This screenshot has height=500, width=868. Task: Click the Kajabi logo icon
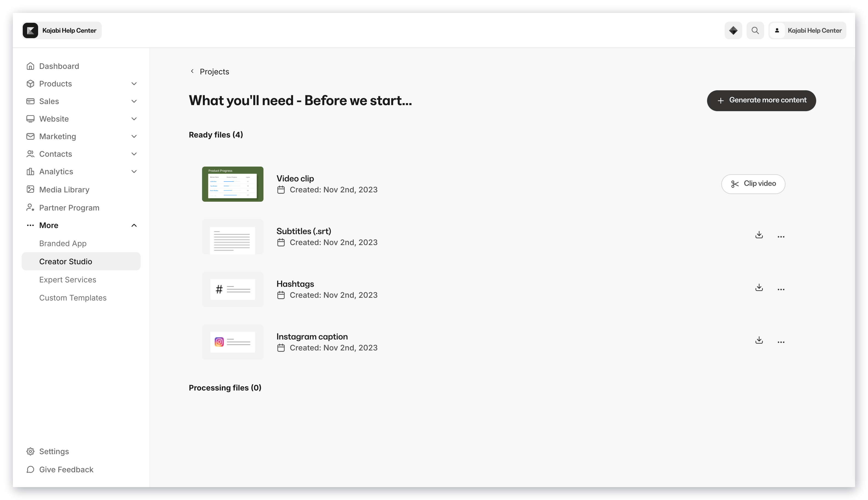pos(30,30)
